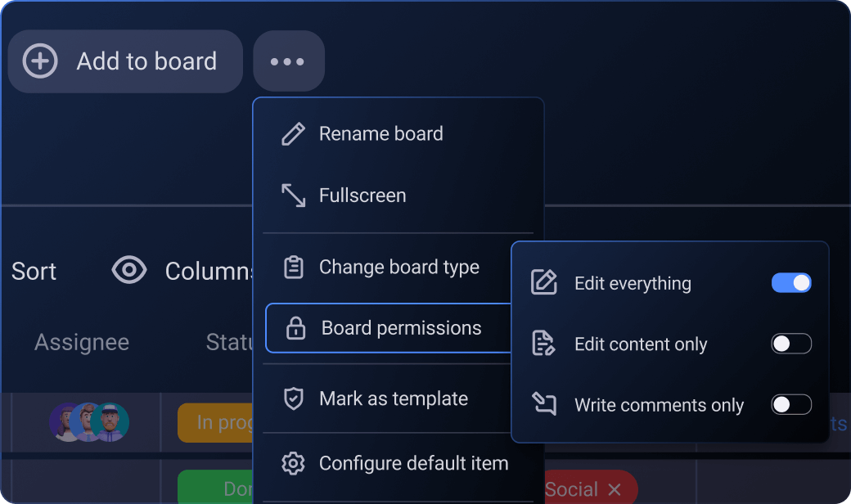Screen dimensions: 851x504
Task: Open the orange In progress status dropdown
Action: point(215,423)
